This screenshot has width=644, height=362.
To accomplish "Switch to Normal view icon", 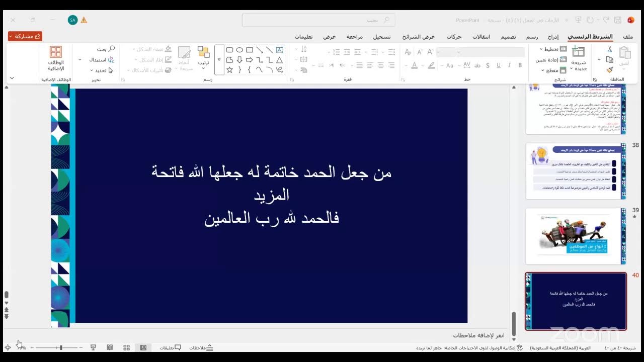I will coord(143,347).
